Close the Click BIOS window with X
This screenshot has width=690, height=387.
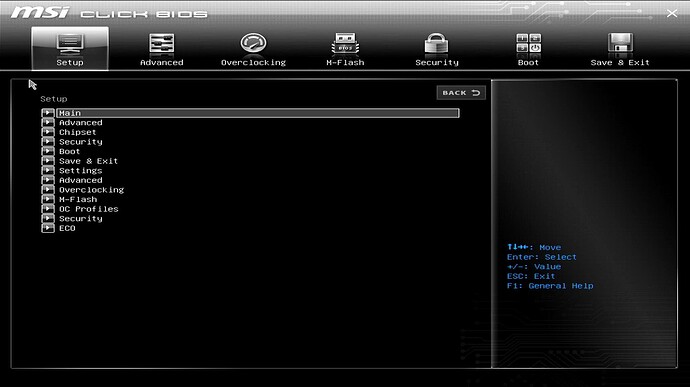click(x=672, y=13)
